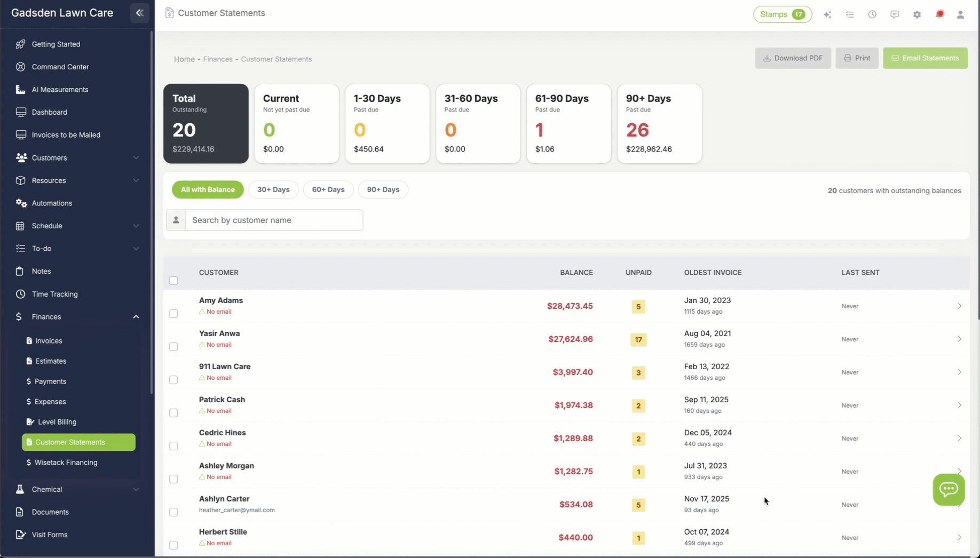Open the Stamps counter pill
This screenshot has height=558, width=980.
[x=782, y=14]
